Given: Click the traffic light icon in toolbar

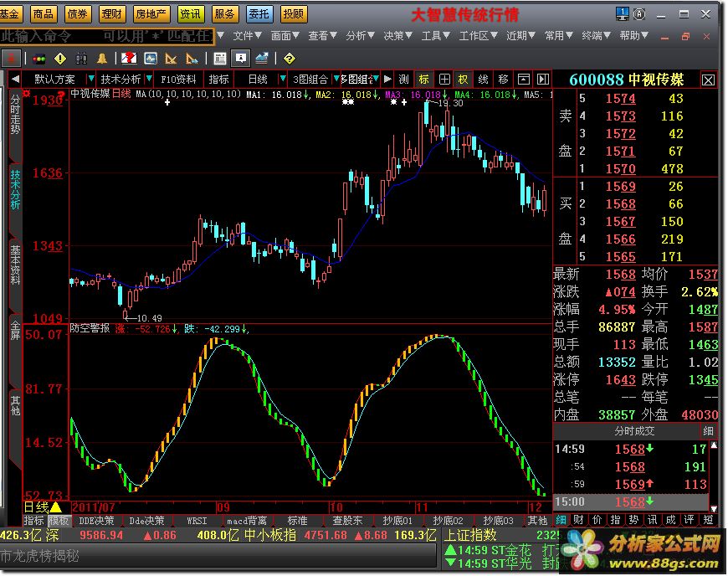Looking at the screenshot, I should click(39, 59).
